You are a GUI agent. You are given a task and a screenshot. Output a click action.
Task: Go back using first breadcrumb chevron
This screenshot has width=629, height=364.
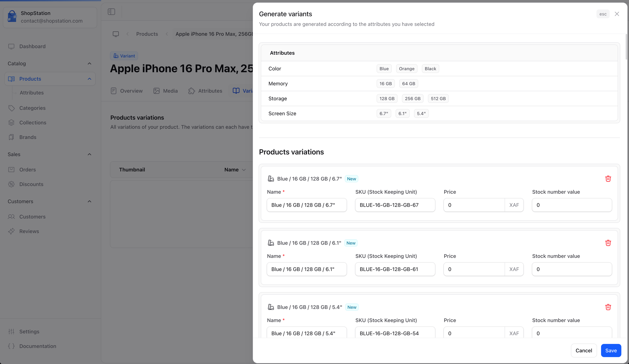point(128,34)
